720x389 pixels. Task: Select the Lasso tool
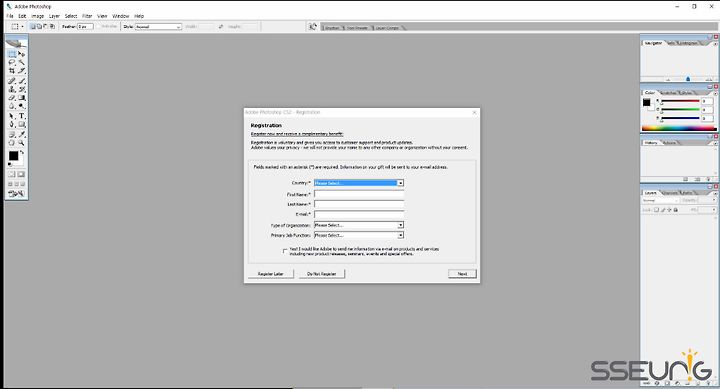tap(12, 62)
